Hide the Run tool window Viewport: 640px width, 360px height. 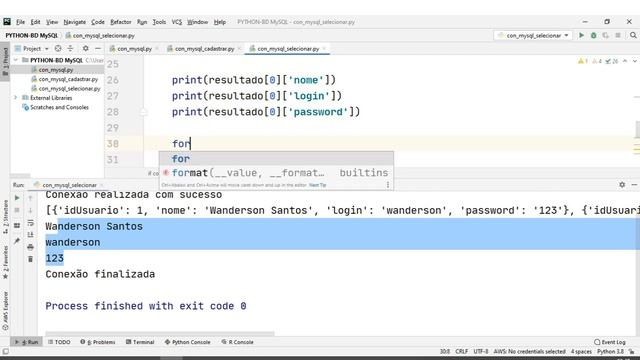[x=634, y=185]
